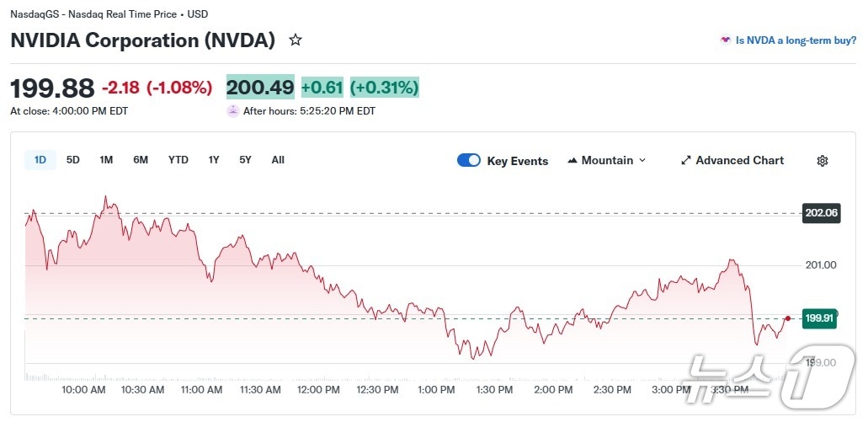Open "Is NVDA a long-term buy?" link
Viewport: 868px width, 422px height.
pos(796,40)
